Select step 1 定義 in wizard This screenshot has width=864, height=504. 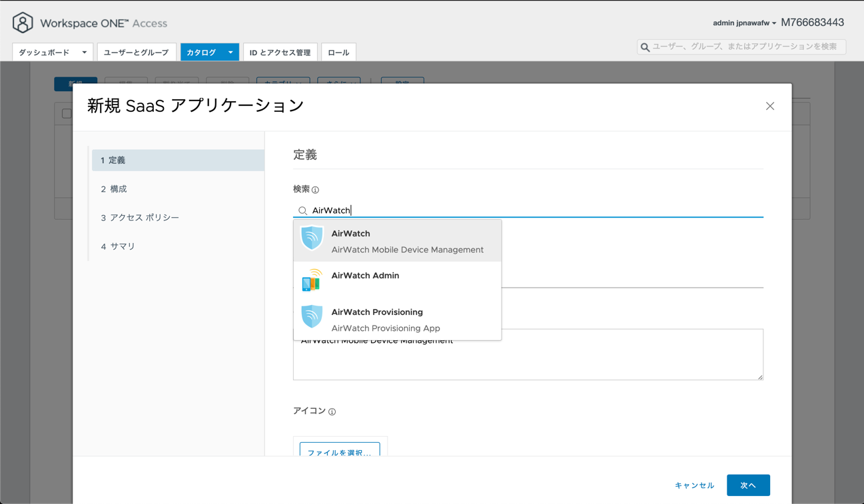coord(178,160)
